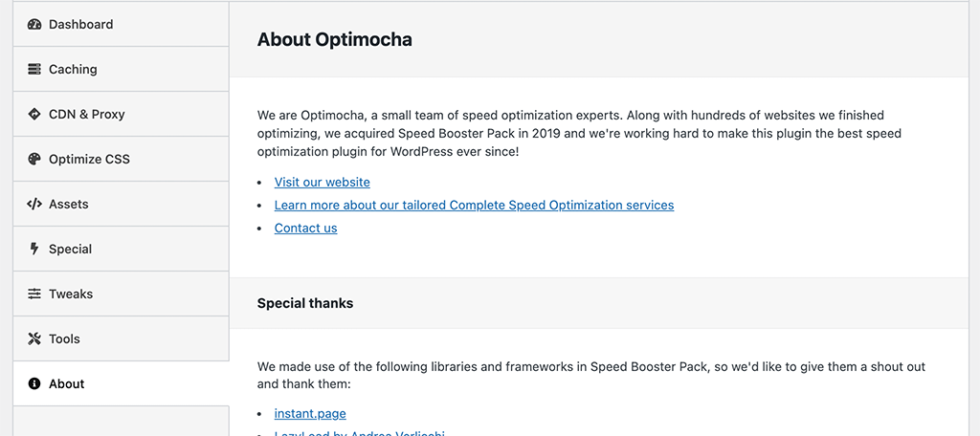Click the CDN & Proxy diamond icon
Image resolution: width=980 pixels, height=436 pixels.
click(34, 115)
